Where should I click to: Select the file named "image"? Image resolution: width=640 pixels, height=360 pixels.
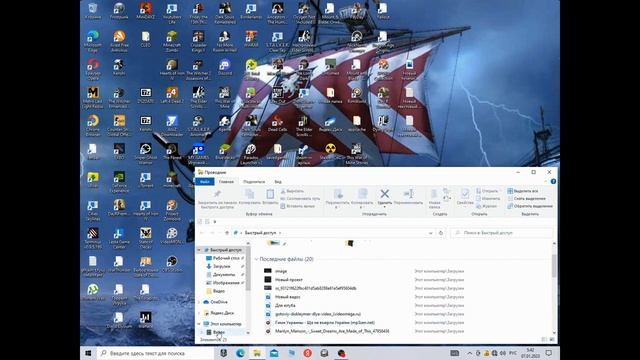coord(281,271)
